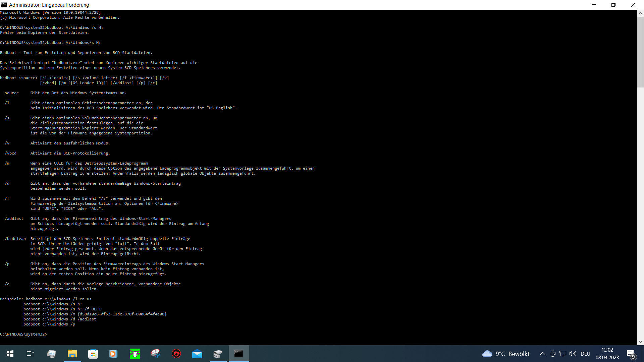
Task: Open the command prompt window system menu icon
Action: (4, 5)
